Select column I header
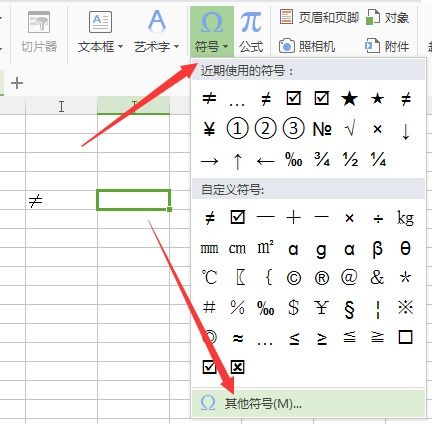The height and width of the screenshot is (424, 432). click(61, 106)
